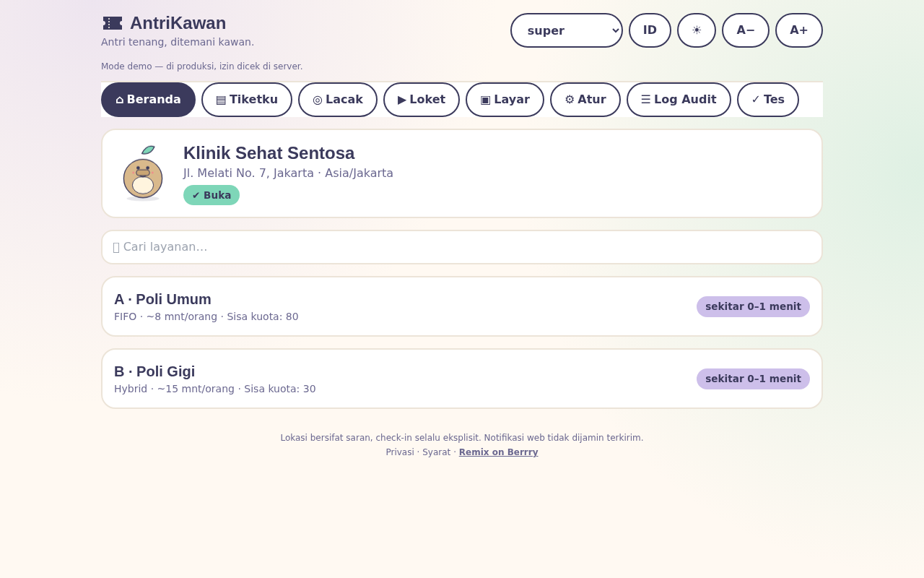924x578 pixels.
Task: Go to the Beranda tab
Action: [x=148, y=100]
